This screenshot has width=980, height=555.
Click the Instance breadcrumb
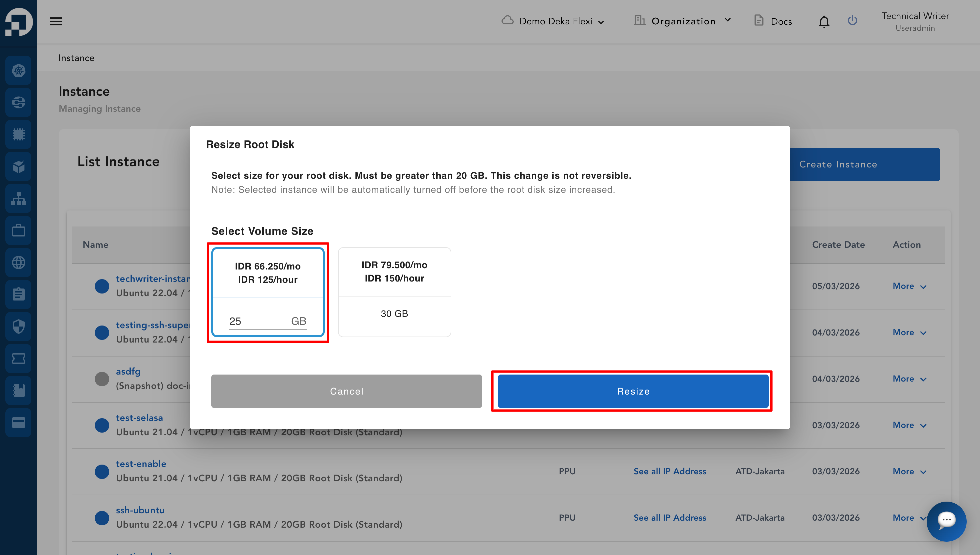tap(76, 58)
